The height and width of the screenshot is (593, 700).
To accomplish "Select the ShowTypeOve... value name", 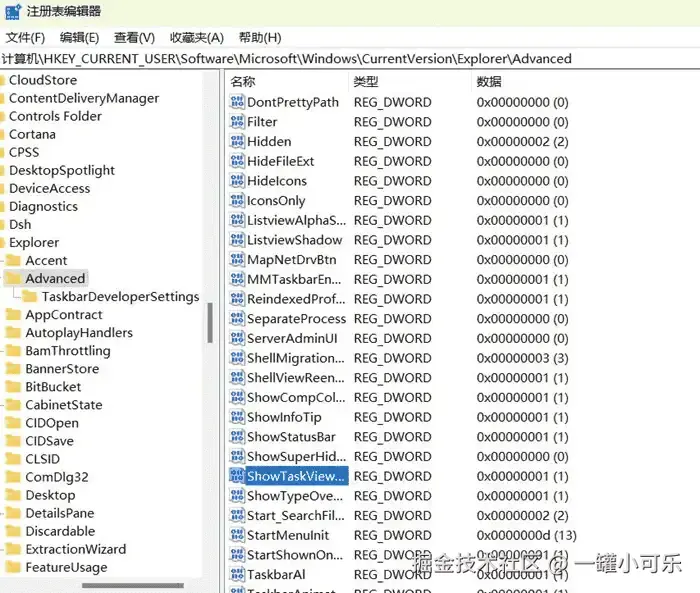I will 295,496.
